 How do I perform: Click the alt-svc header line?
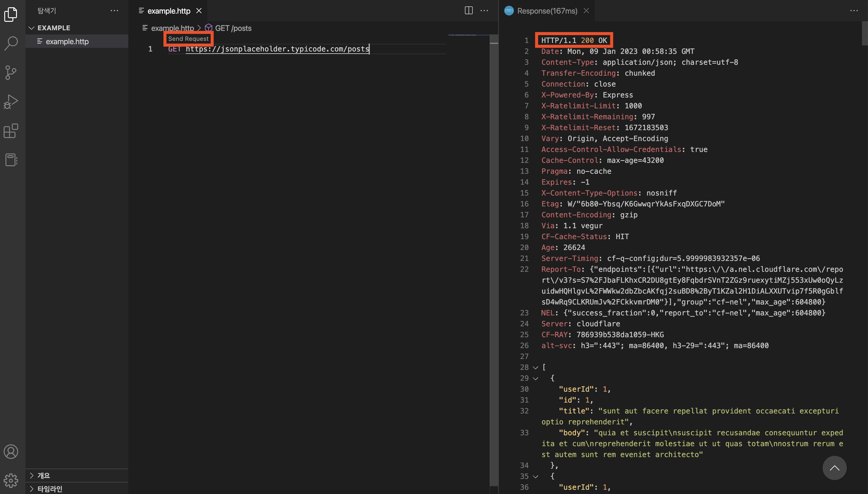point(655,345)
